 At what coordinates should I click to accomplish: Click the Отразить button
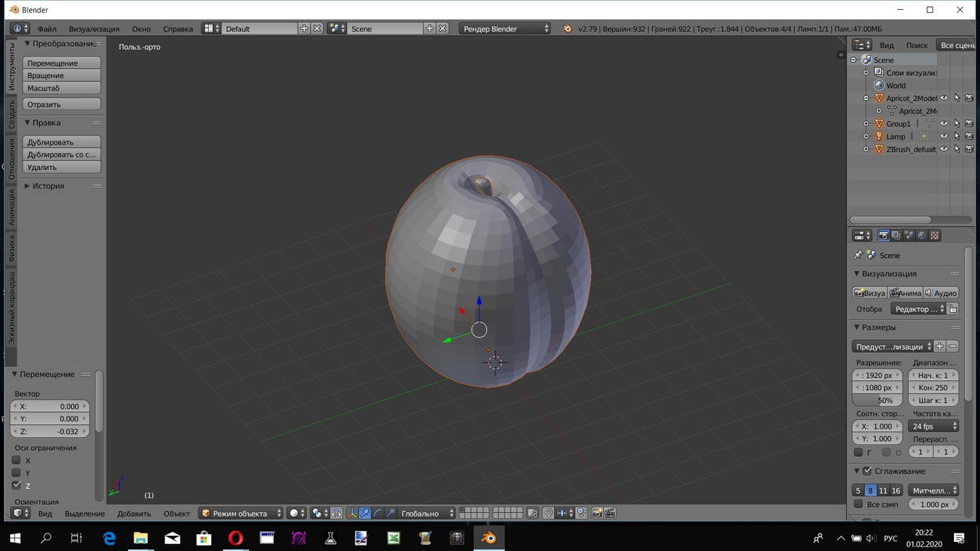[61, 104]
